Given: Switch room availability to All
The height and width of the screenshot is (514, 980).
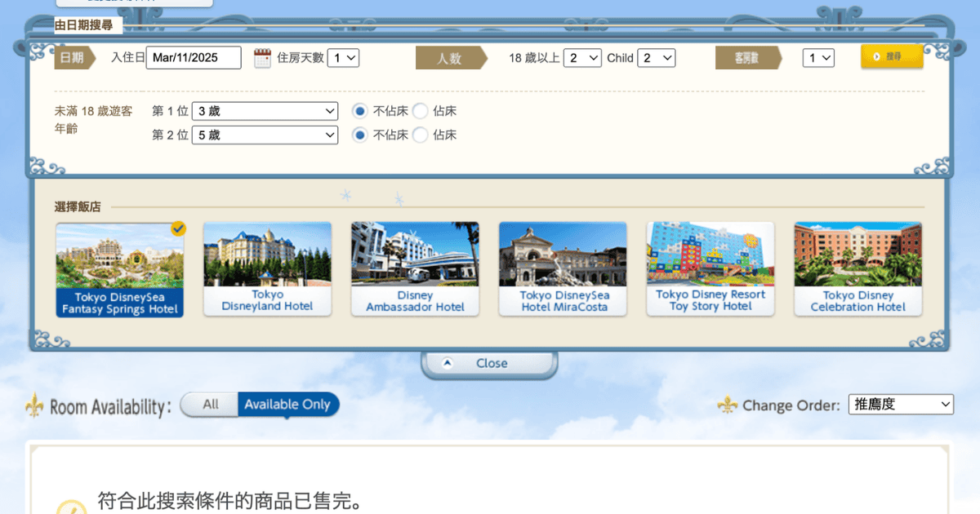Looking at the screenshot, I should click(211, 404).
